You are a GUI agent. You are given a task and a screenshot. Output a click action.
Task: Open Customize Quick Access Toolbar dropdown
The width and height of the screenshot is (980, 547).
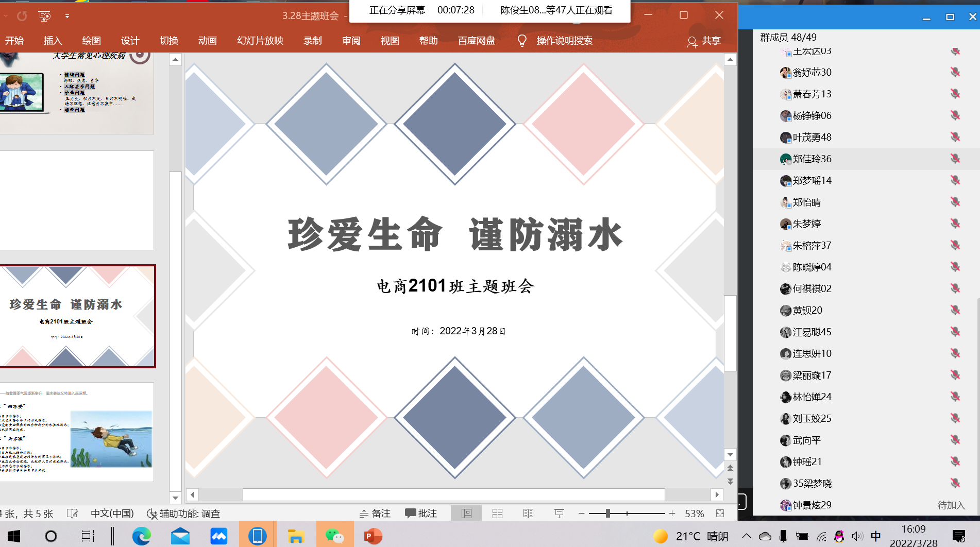tap(67, 16)
